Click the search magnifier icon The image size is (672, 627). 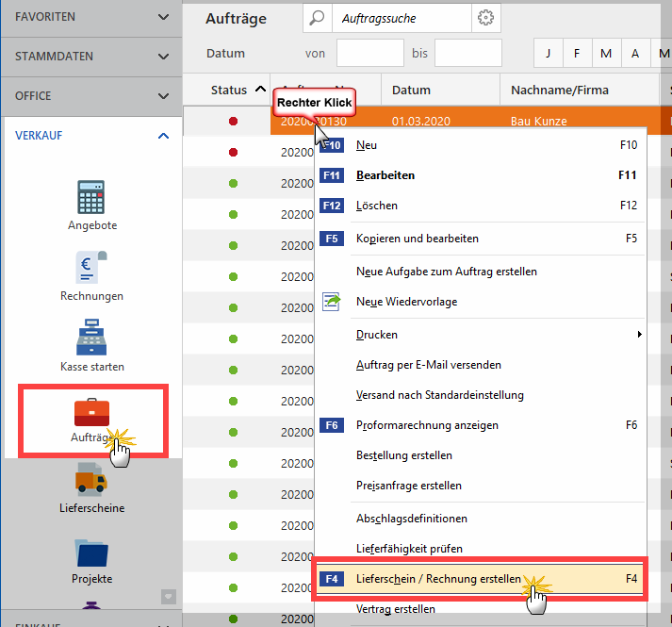(x=318, y=18)
